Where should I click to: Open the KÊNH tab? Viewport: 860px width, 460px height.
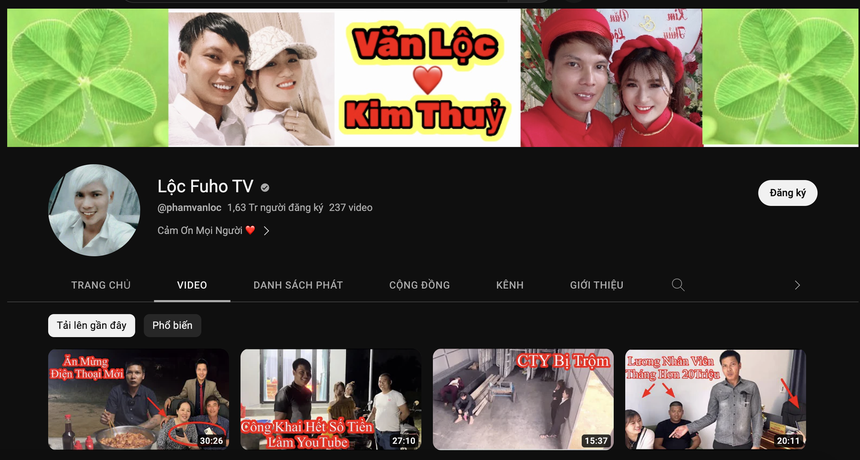pos(510,285)
